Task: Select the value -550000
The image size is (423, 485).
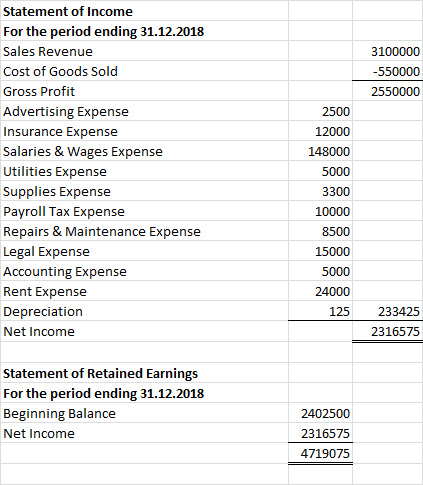Action: 396,72
